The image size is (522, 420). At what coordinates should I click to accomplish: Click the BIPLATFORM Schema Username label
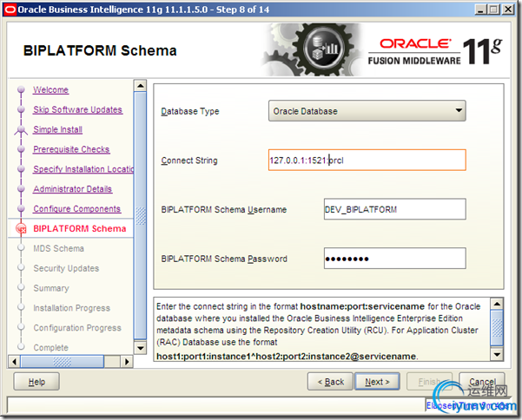(224, 209)
